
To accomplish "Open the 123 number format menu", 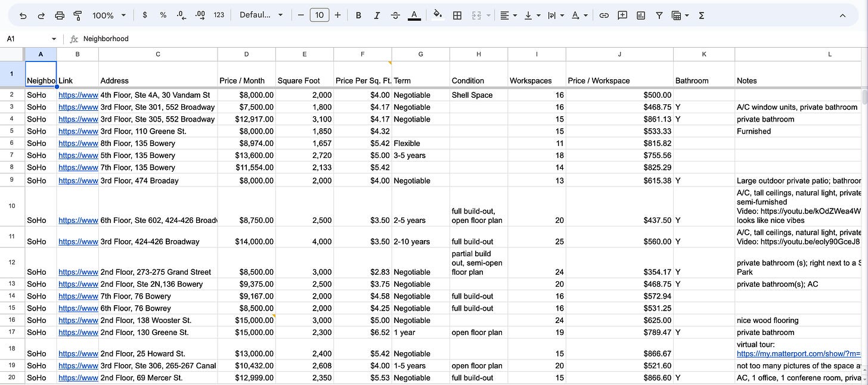I will 219,15.
